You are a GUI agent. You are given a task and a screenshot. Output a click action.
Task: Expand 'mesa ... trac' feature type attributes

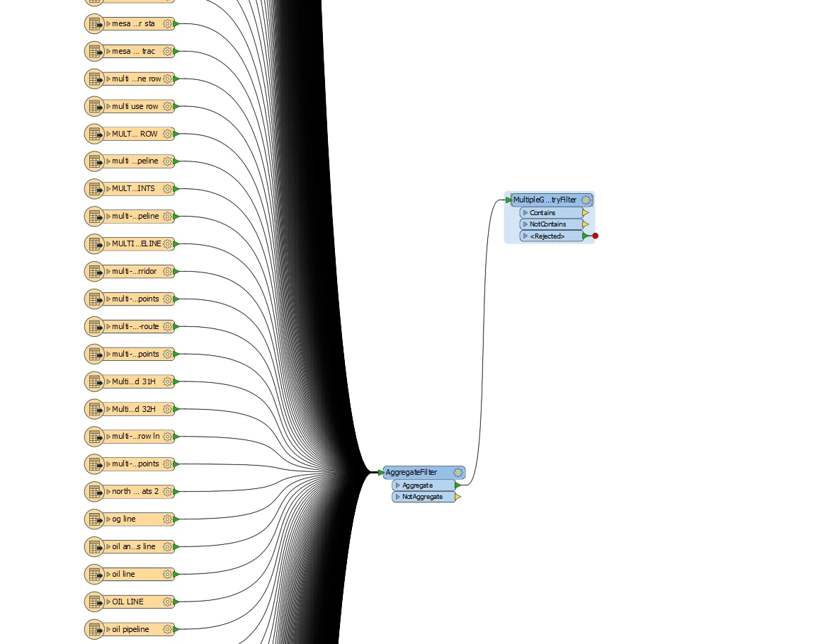pos(108,51)
